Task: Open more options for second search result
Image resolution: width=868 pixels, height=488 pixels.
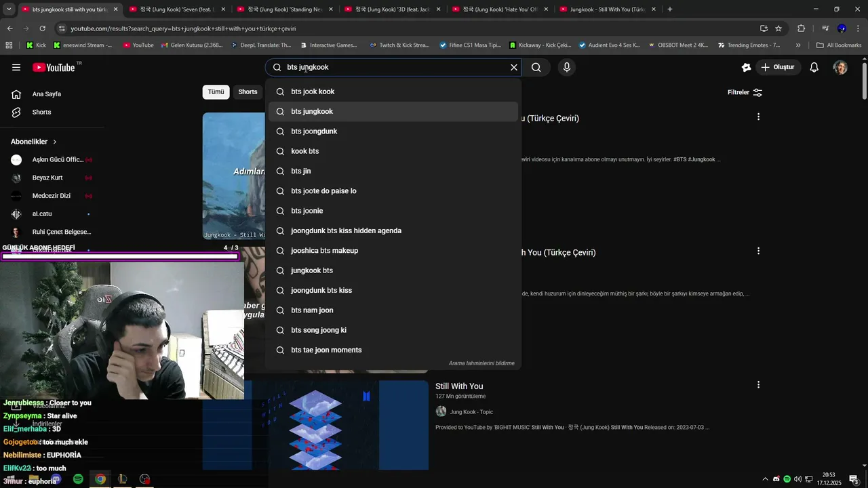Action: pos(758,251)
